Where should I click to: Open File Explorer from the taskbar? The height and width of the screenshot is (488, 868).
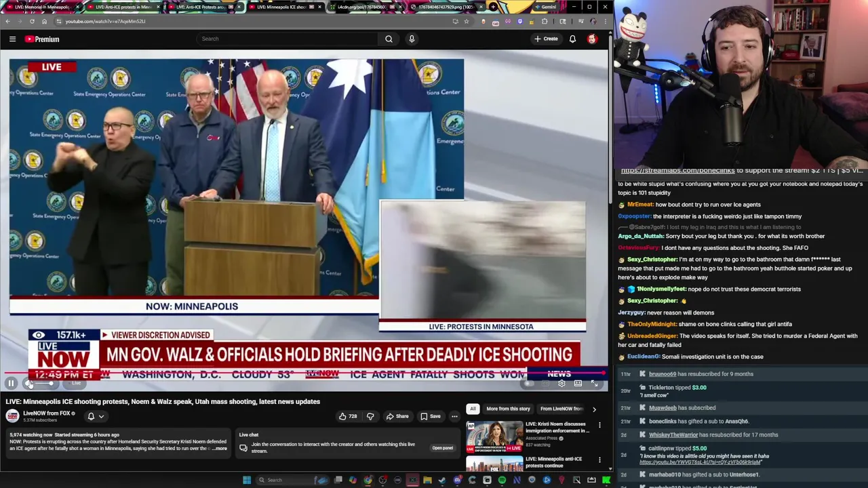coord(427,480)
